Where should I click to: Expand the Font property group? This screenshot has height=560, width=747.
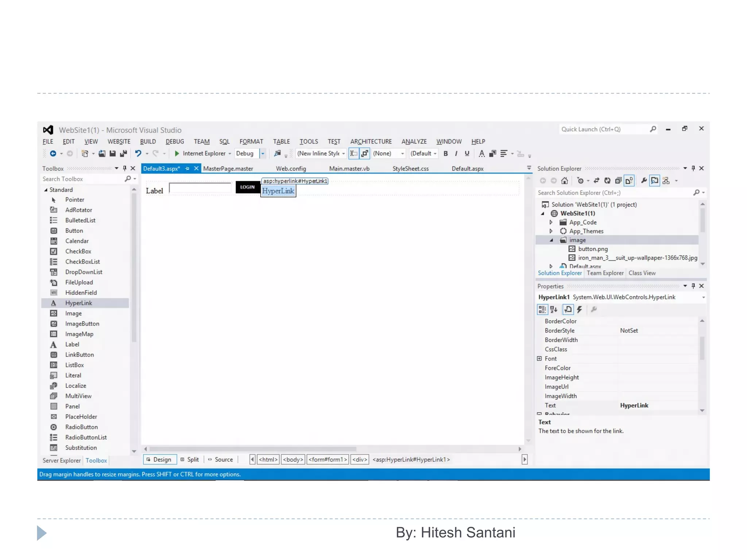click(x=539, y=359)
